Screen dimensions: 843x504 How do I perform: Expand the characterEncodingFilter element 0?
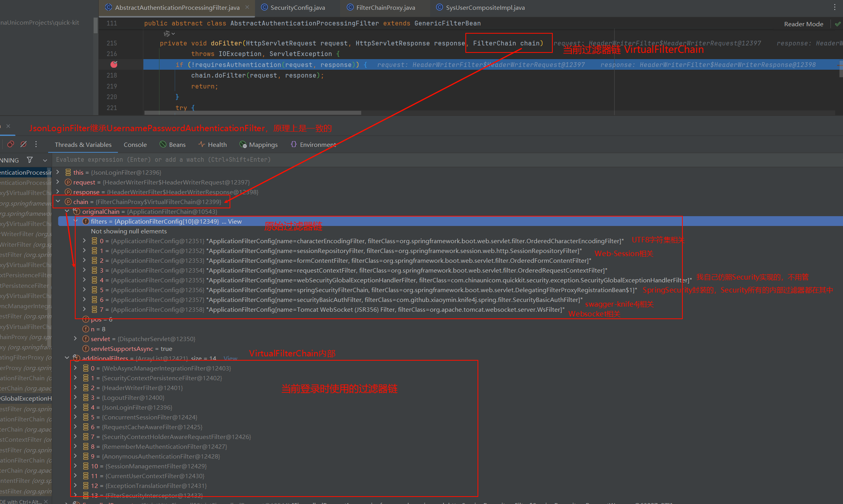[84, 240]
